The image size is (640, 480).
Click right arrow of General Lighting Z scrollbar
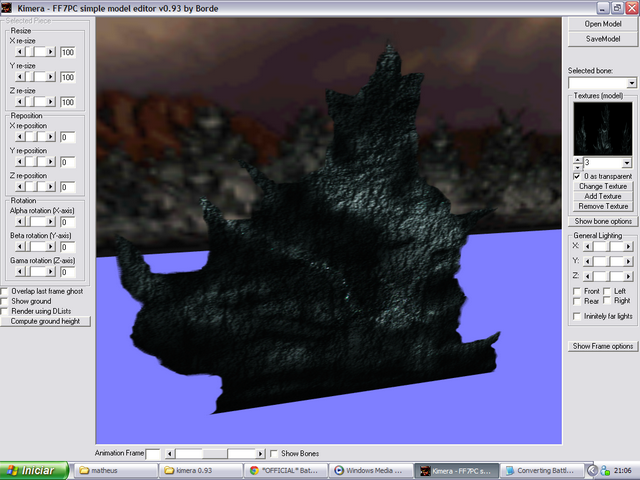(629, 276)
